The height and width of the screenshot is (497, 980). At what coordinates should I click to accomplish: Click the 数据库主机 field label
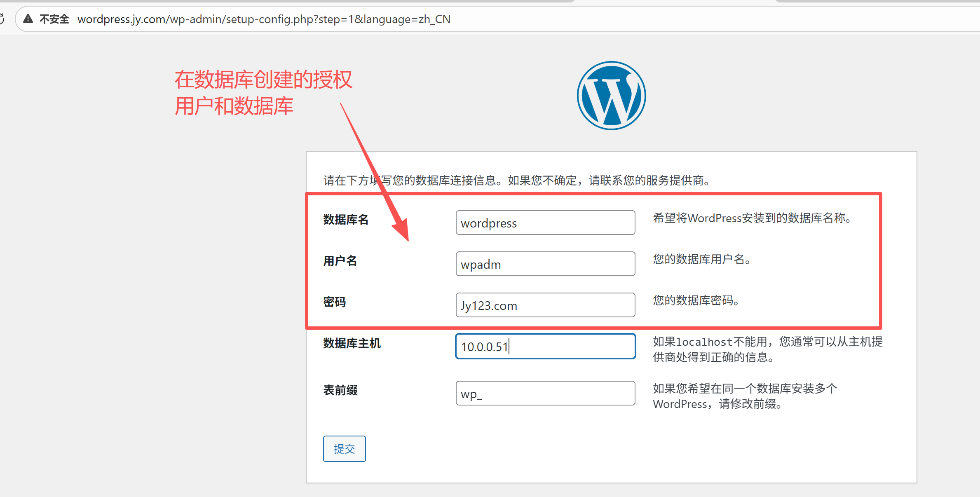point(352,343)
